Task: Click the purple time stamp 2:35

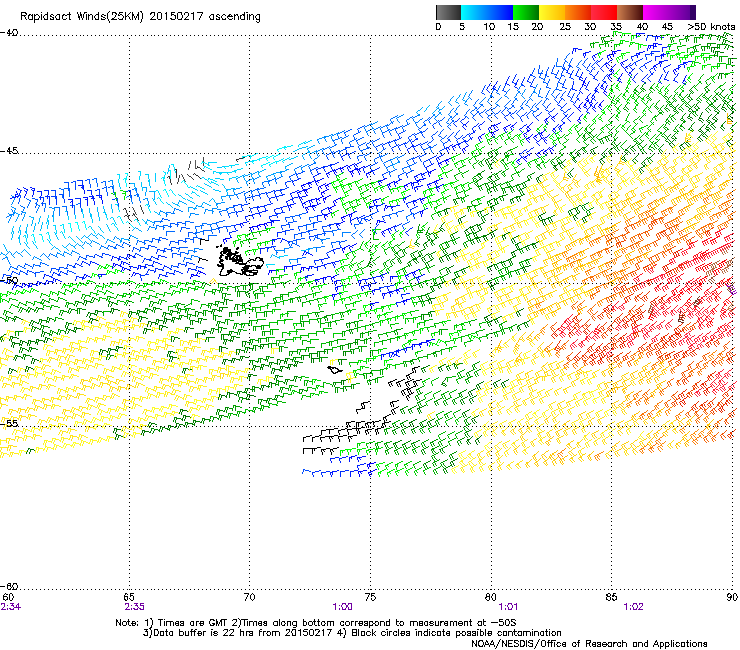Action: pos(134,607)
